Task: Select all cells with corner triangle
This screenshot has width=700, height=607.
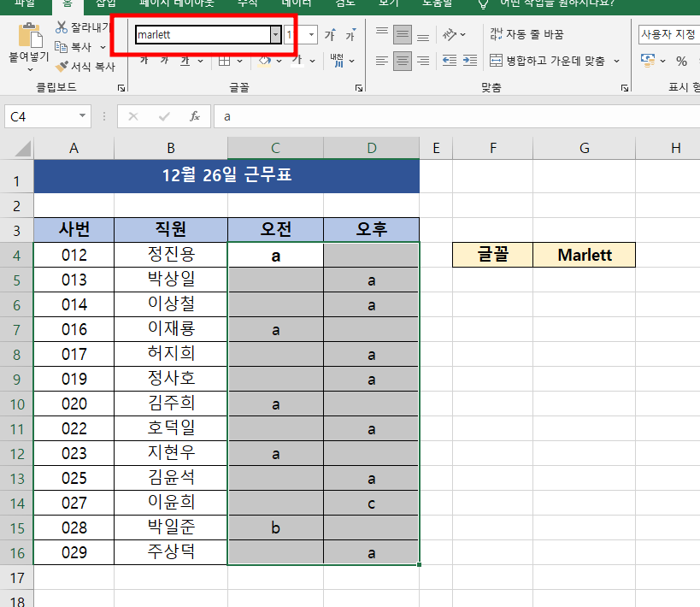Action: (x=22, y=149)
